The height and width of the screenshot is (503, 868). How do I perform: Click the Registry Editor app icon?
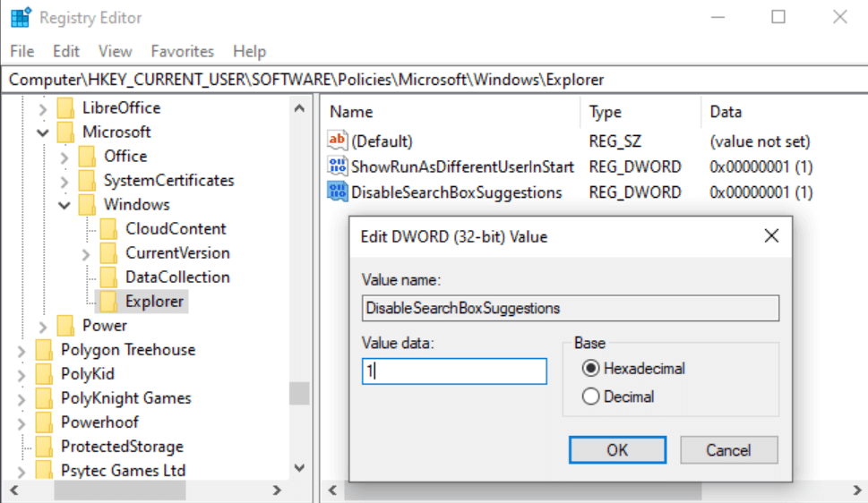(21, 18)
